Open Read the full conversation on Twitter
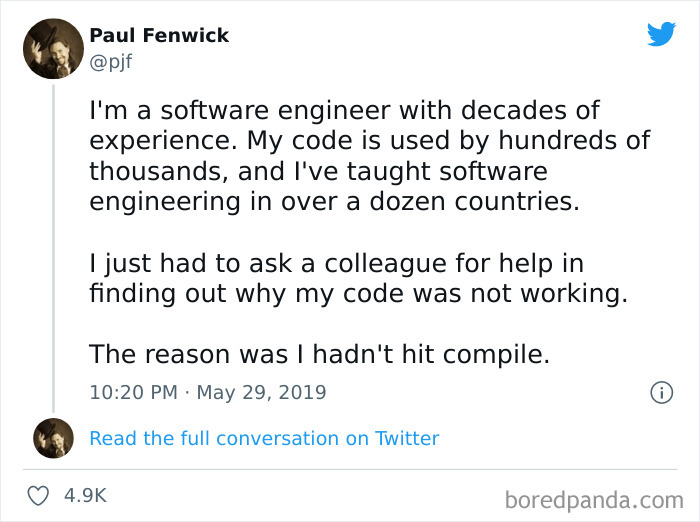Screen dimensions: 700x522 (x=264, y=438)
